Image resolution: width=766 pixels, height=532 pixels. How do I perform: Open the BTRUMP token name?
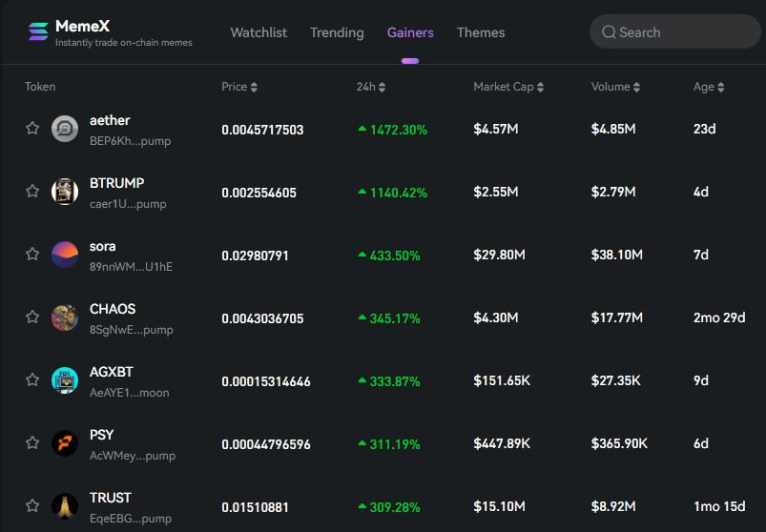pyautogui.click(x=116, y=183)
